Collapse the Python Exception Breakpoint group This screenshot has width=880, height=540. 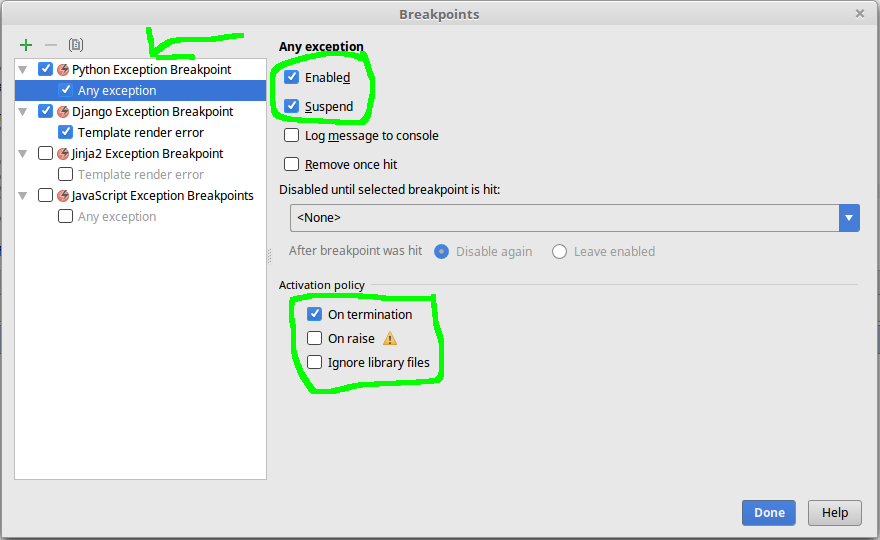point(24,70)
